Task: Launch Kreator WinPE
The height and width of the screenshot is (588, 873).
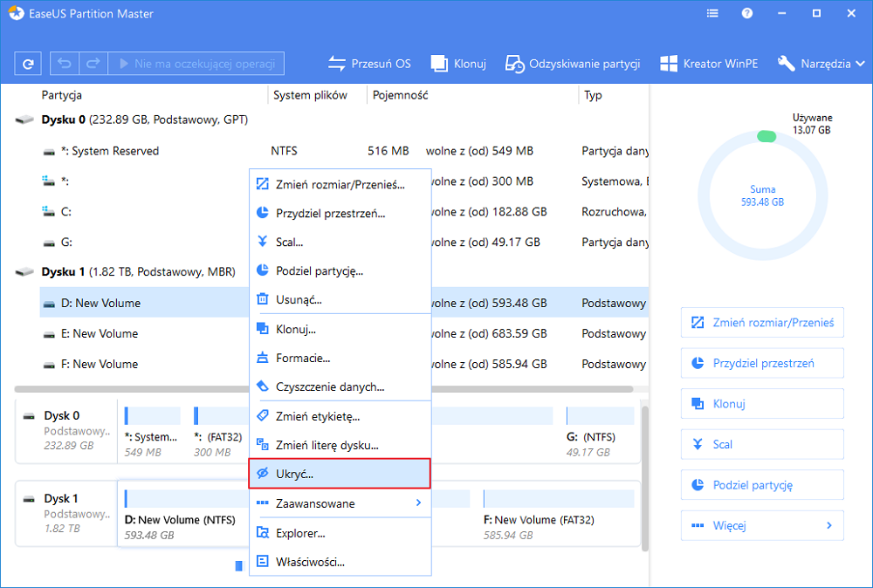Action: [712, 63]
